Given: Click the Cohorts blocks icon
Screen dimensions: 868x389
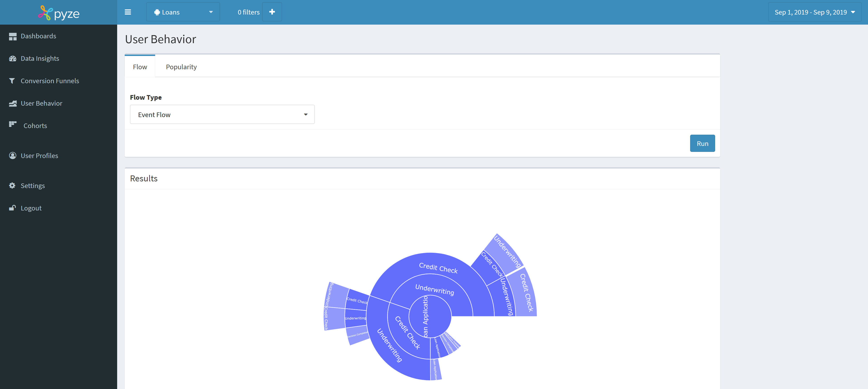Looking at the screenshot, I should [13, 124].
